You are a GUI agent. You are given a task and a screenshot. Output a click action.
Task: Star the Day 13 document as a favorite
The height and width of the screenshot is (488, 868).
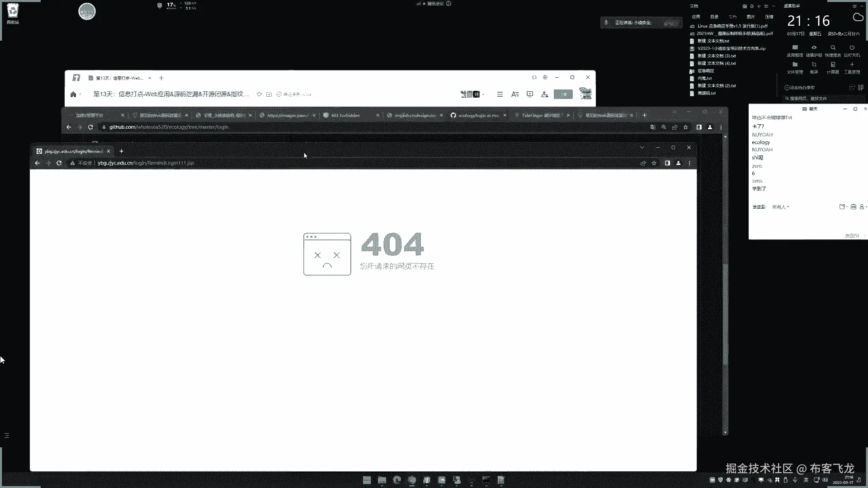click(259, 94)
